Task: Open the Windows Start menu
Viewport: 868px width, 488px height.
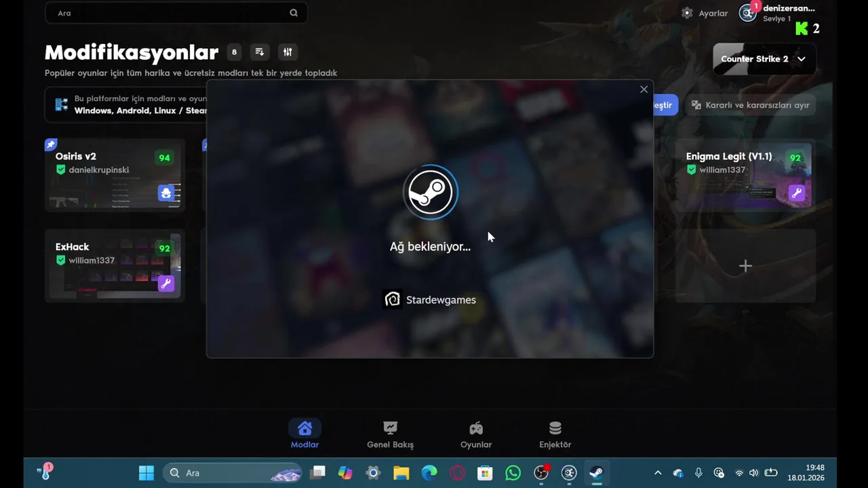Action: point(146,472)
